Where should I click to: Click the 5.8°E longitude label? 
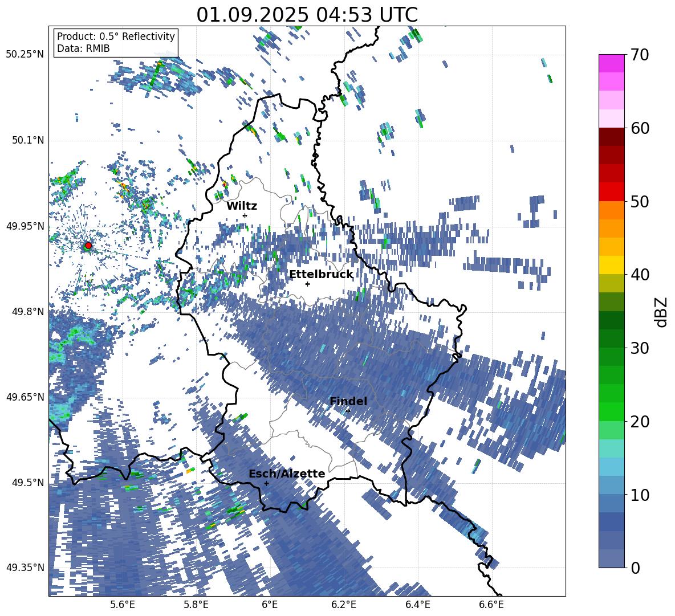[x=196, y=605]
